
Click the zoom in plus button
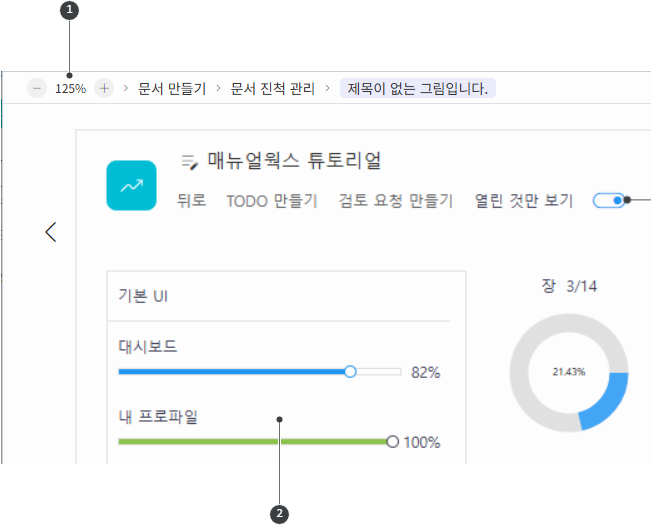pos(104,88)
